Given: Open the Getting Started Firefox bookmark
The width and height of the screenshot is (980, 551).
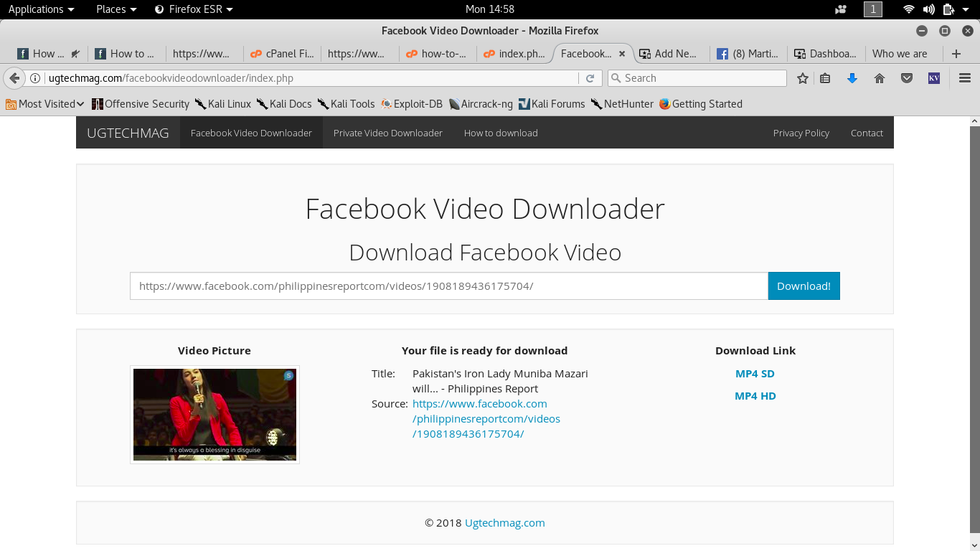Looking at the screenshot, I should (701, 104).
